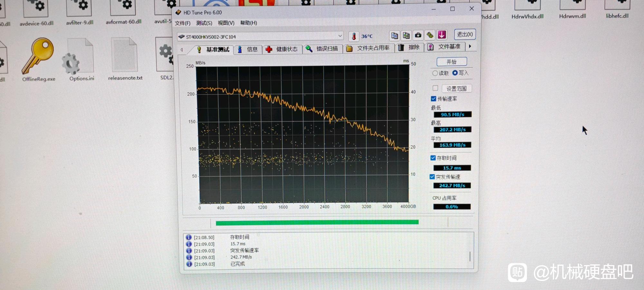Open the 视图(V) menu

(226, 23)
